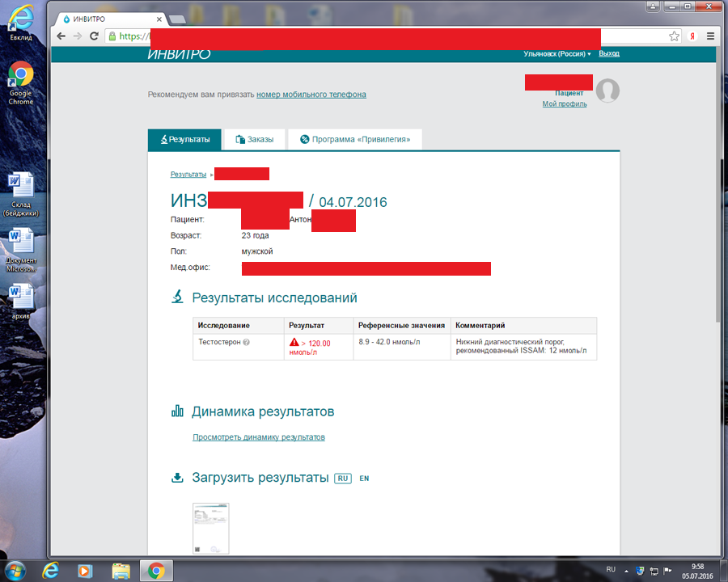Open the Склад (бейджики) Word document icon

[x=21, y=194]
